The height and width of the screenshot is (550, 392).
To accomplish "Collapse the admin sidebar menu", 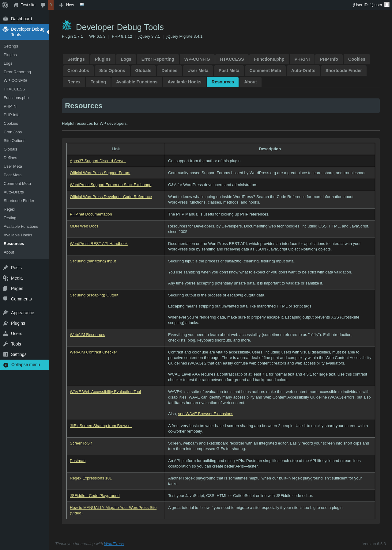I will point(24,365).
